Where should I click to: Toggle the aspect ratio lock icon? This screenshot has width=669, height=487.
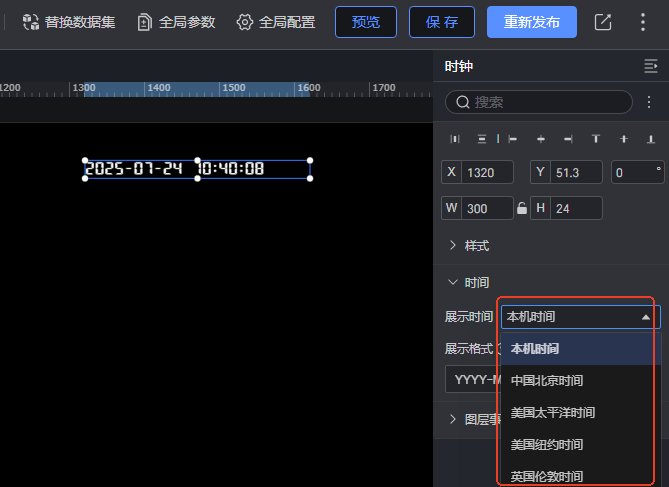click(521, 208)
